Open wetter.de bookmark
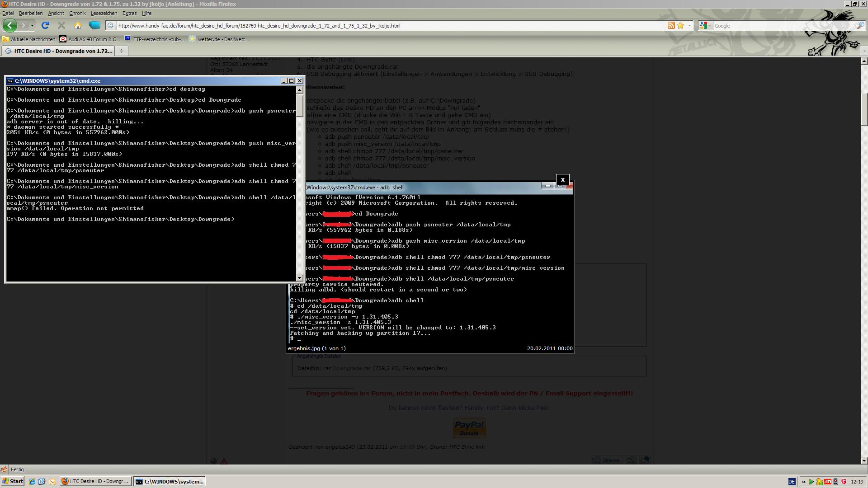 coord(219,39)
